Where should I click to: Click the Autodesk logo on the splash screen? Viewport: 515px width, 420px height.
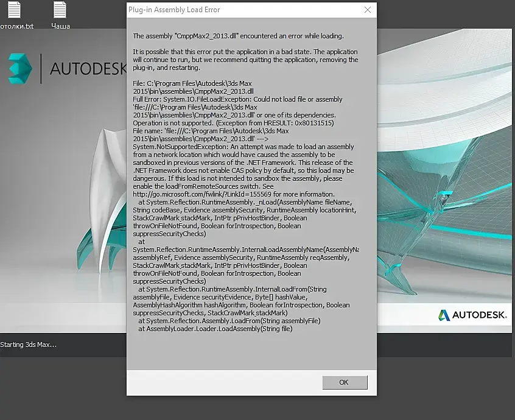click(473, 315)
